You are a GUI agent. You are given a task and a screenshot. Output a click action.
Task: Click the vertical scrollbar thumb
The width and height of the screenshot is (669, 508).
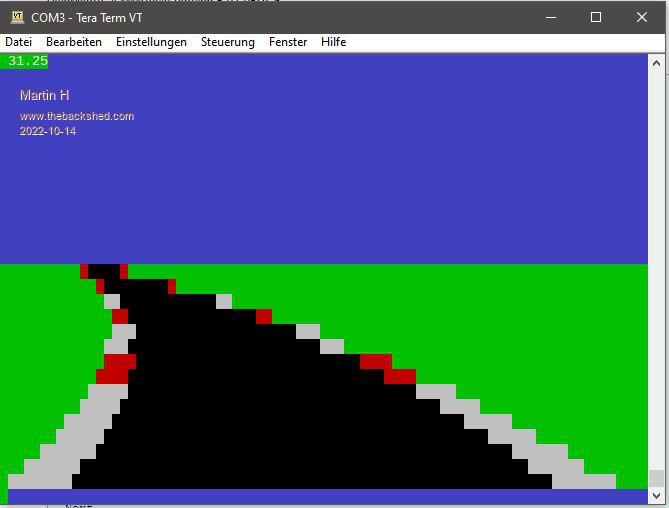(656, 477)
